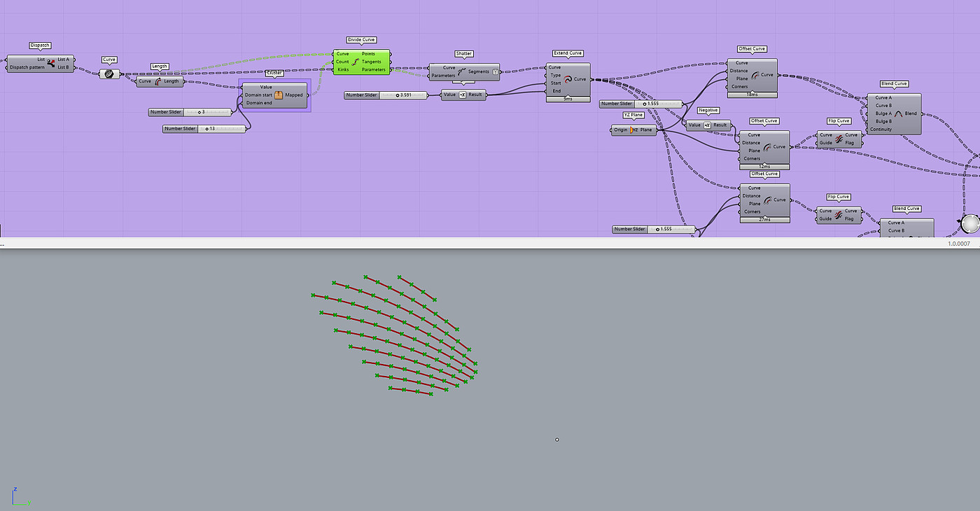This screenshot has width=980, height=511.
Task: Click the Flip Curve icon after 27ms offset
Action: [839, 215]
